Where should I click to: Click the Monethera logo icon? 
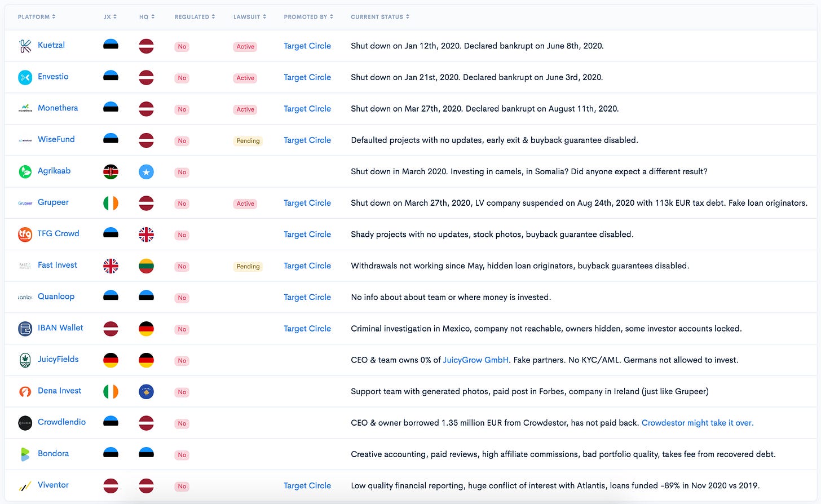tap(25, 108)
